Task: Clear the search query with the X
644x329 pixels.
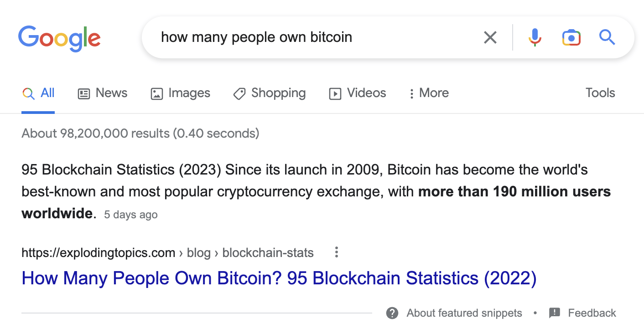Action: [x=490, y=37]
